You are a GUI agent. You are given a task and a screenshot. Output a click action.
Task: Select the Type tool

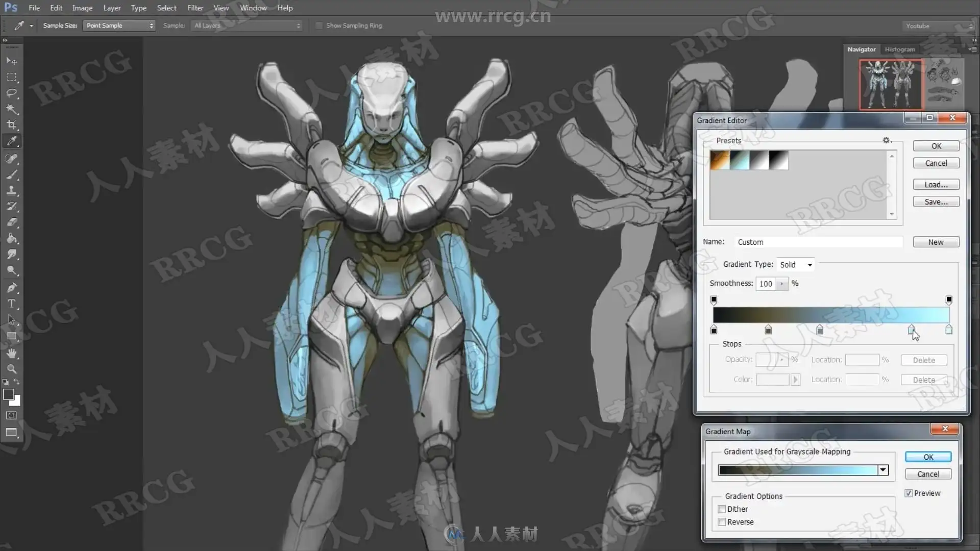pos(11,304)
